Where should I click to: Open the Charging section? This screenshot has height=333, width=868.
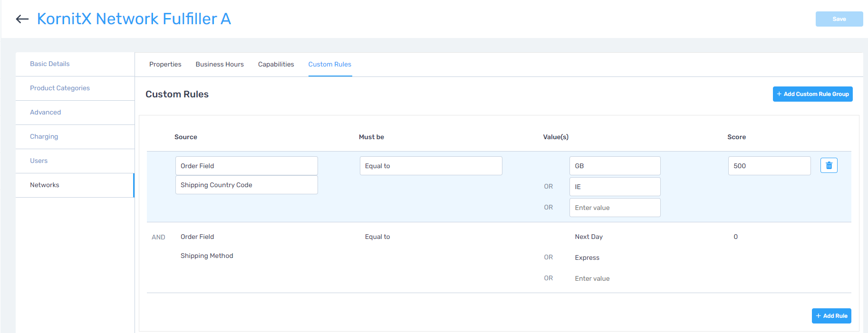75,137
